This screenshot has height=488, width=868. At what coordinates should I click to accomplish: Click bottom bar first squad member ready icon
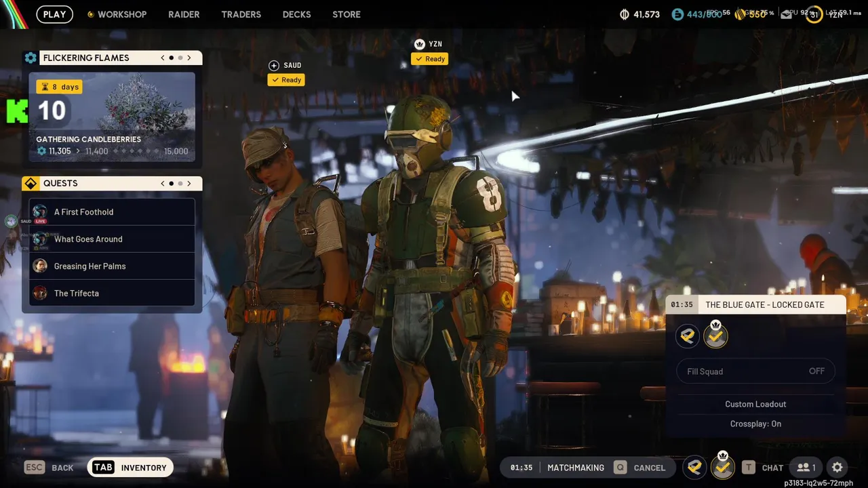pyautogui.click(x=694, y=467)
